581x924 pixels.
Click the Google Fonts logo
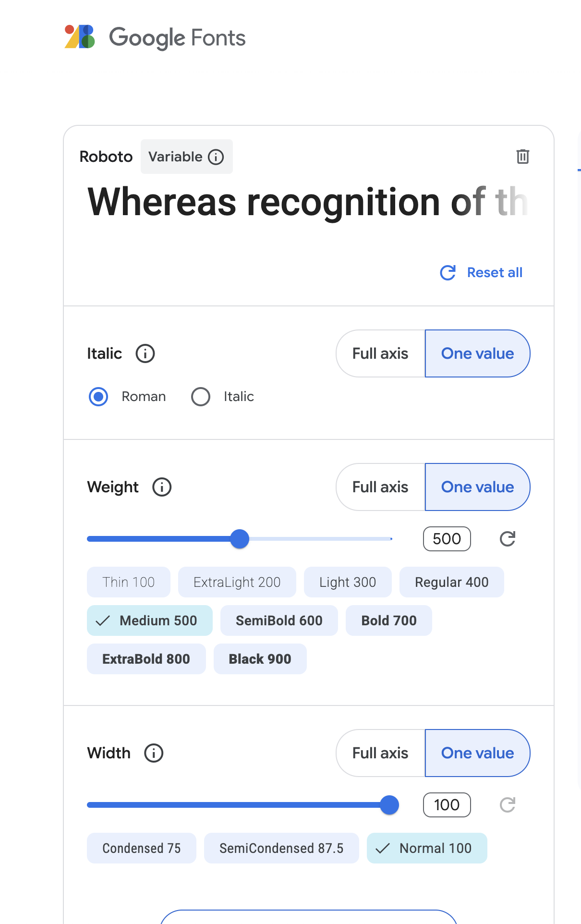pyautogui.click(x=155, y=37)
